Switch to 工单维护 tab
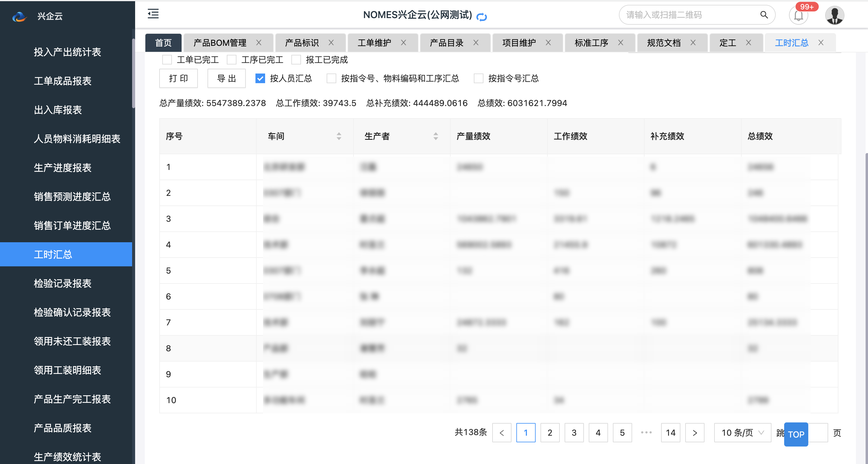 374,43
